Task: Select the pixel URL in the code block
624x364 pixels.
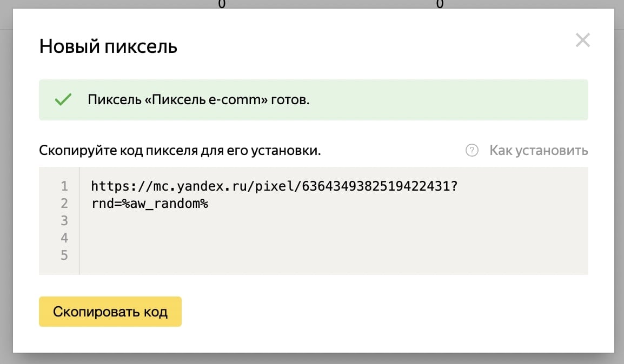Action: pyautogui.click(x=270, y=186)
